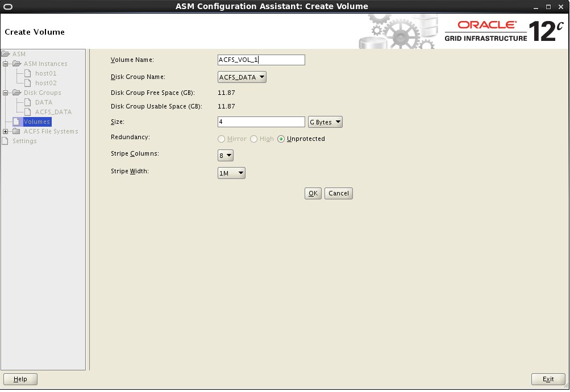Select the ASM root label in the tree
The width and height of the screenshot is (570, 392).
(19, 54)
